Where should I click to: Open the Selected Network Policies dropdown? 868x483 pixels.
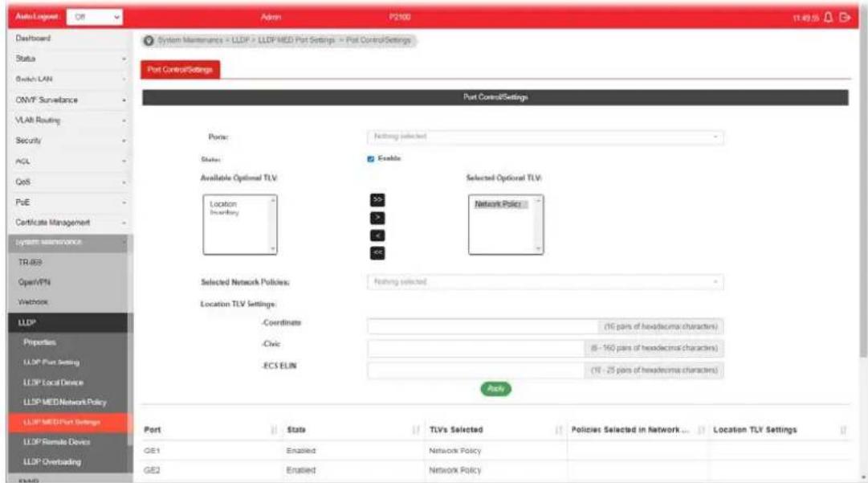click(544, 282)
